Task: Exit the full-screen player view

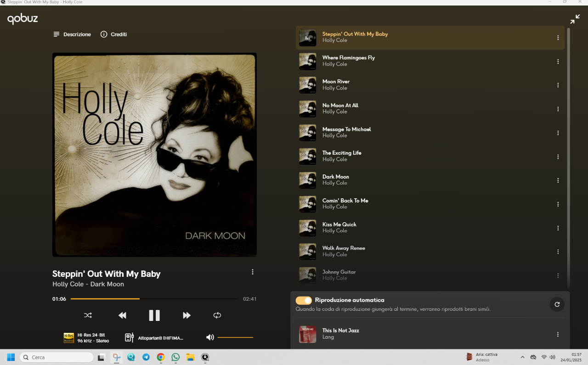Action: coord(575,19)
